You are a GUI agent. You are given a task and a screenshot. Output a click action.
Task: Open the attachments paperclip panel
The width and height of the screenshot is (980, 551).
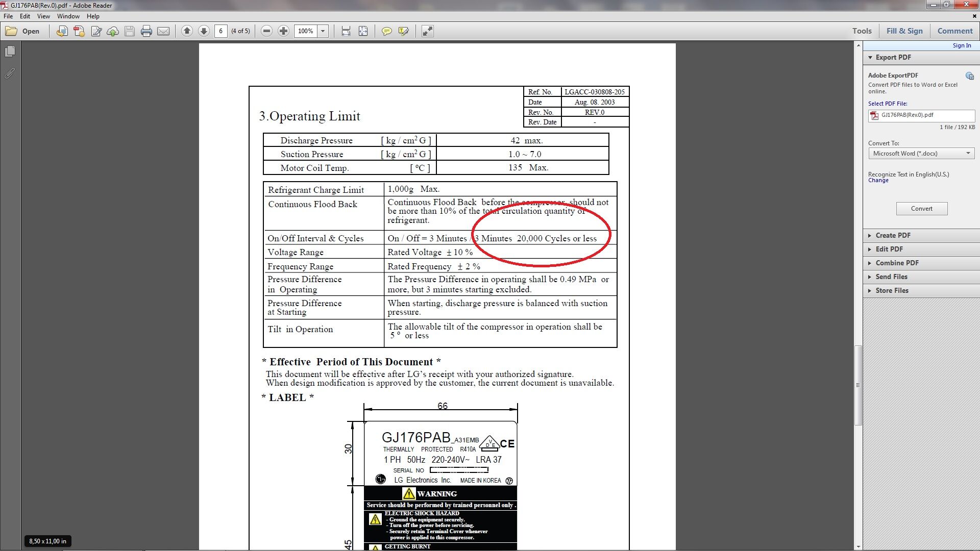[x=10, y=73]
